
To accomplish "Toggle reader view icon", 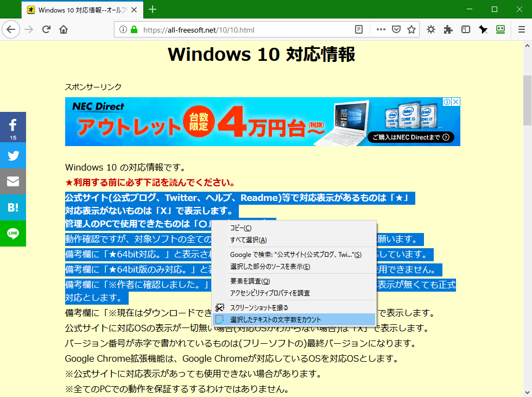I will [x=359, y=29].
